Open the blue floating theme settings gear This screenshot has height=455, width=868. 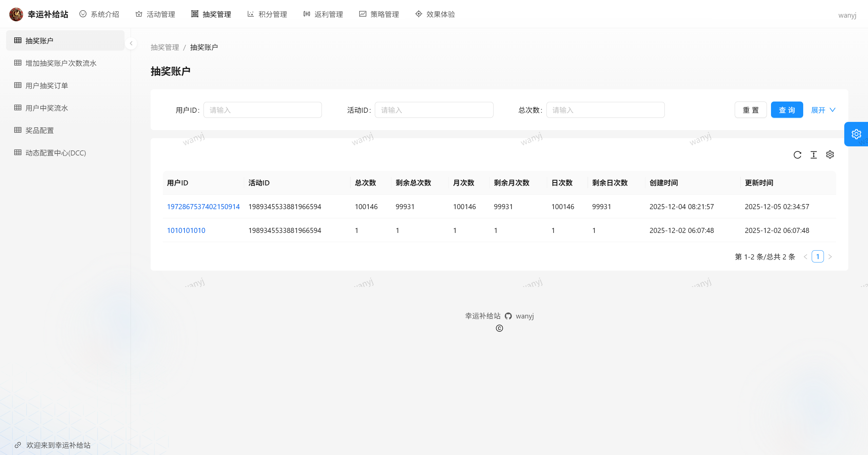pos(856,134)
